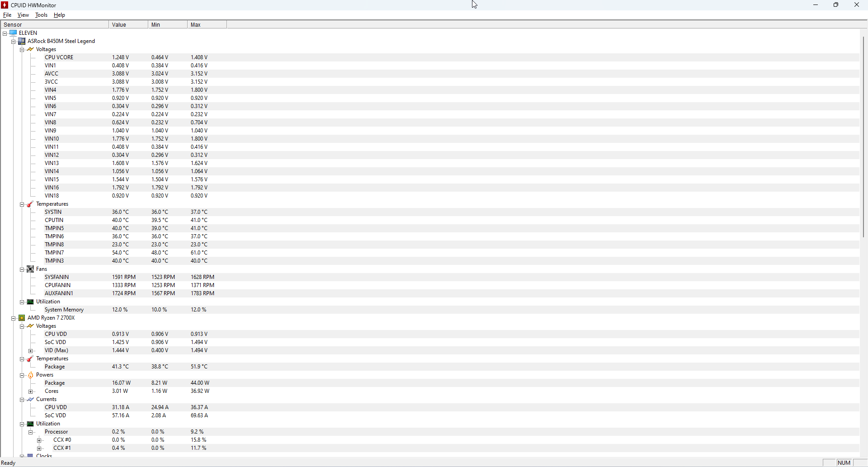Click the AMD Ryzen 7 2700X chip icon
Screen dimensions: 868x467
point(22,318)
